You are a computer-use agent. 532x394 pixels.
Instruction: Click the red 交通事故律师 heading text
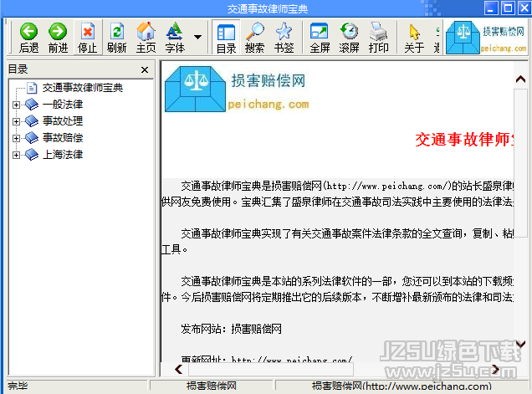coord(464,140)
